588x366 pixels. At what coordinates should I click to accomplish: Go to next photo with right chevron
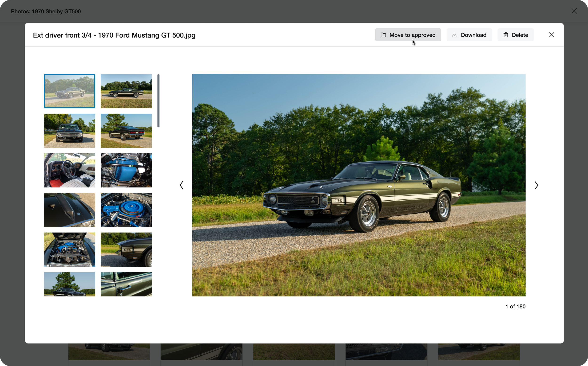point(536,185)
